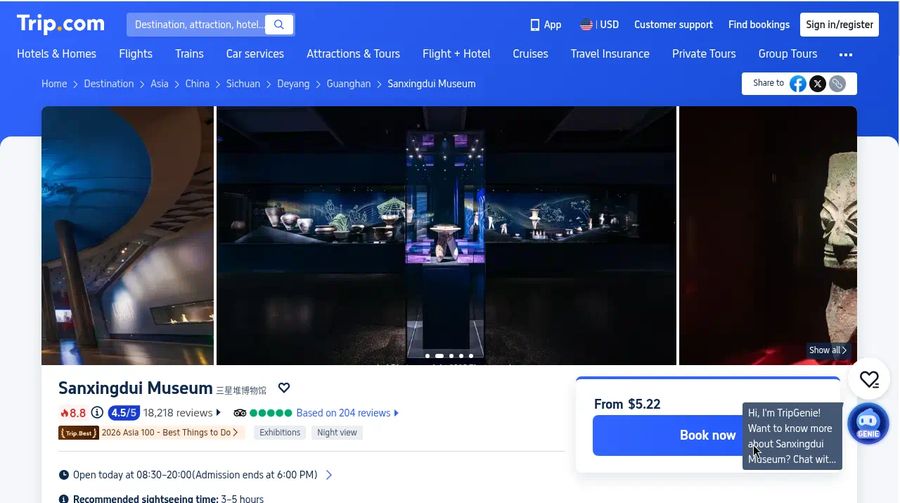Expand the 18,218 reviews arrow
The image size is (900, 503).
218,413
